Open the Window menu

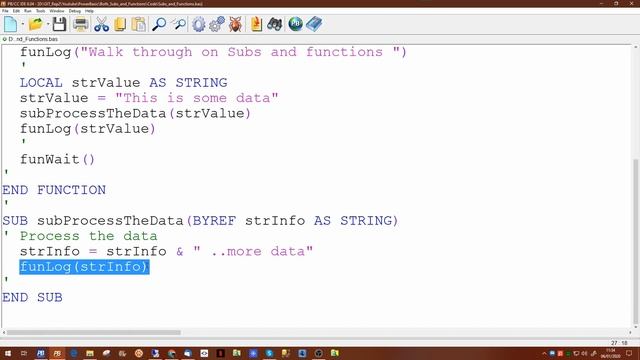(57, 11)
